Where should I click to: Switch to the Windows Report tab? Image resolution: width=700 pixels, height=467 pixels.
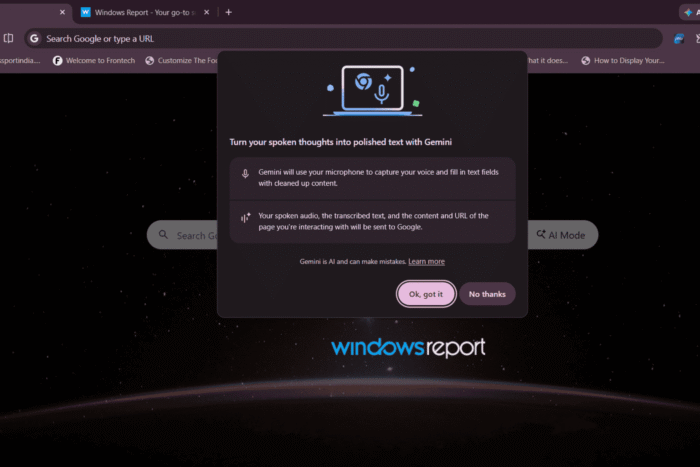(x=145, y=13)
